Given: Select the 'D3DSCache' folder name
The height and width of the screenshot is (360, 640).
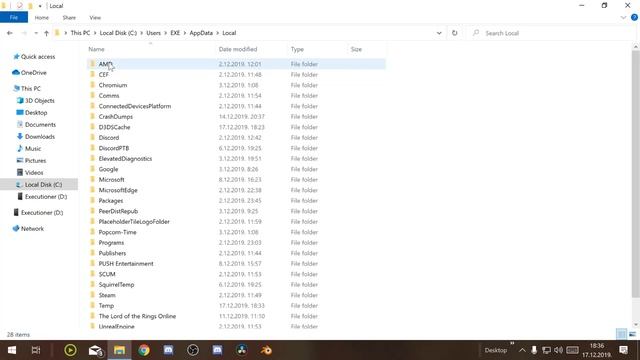Looking at the screenshot, I should [x=114, y=127].
